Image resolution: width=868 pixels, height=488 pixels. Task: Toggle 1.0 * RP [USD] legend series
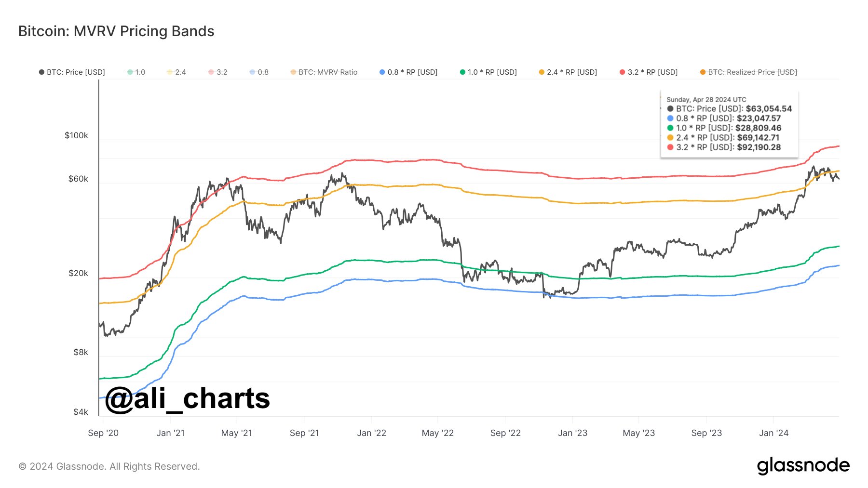(488, 72)
